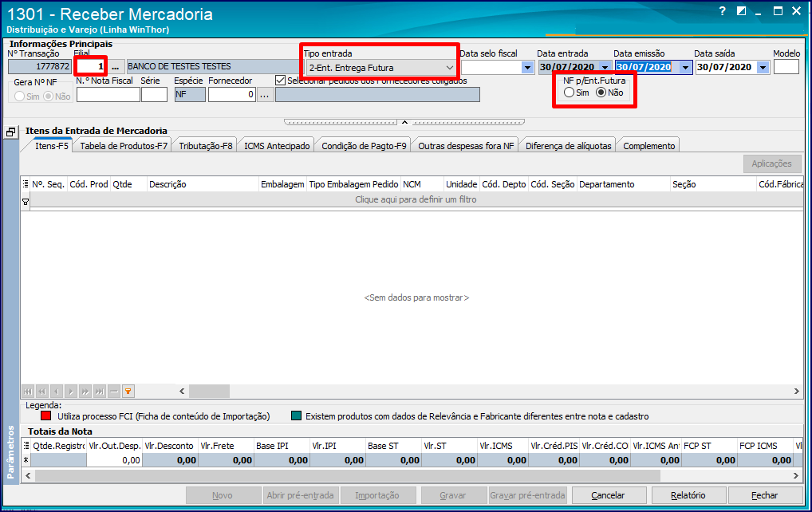This screenshot has height=512, width=812.
Task: Go to previous page in grid navigator
Action: 42,392
